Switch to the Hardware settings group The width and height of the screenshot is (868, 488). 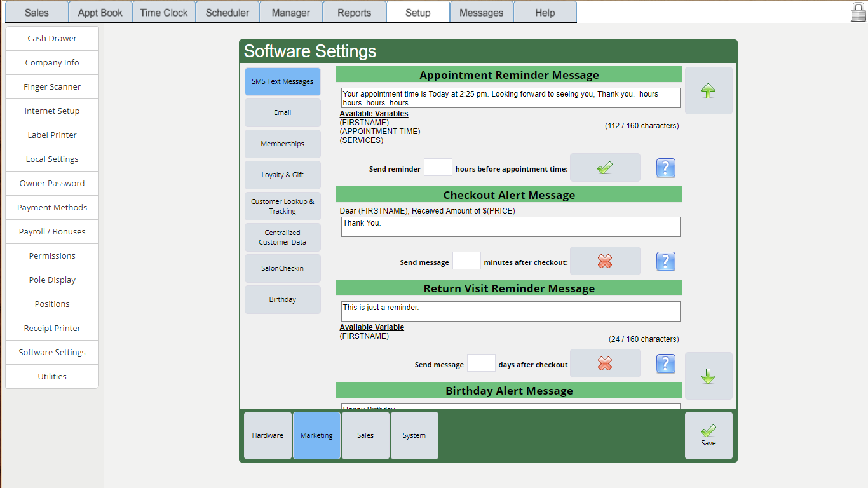pos(268,435)
